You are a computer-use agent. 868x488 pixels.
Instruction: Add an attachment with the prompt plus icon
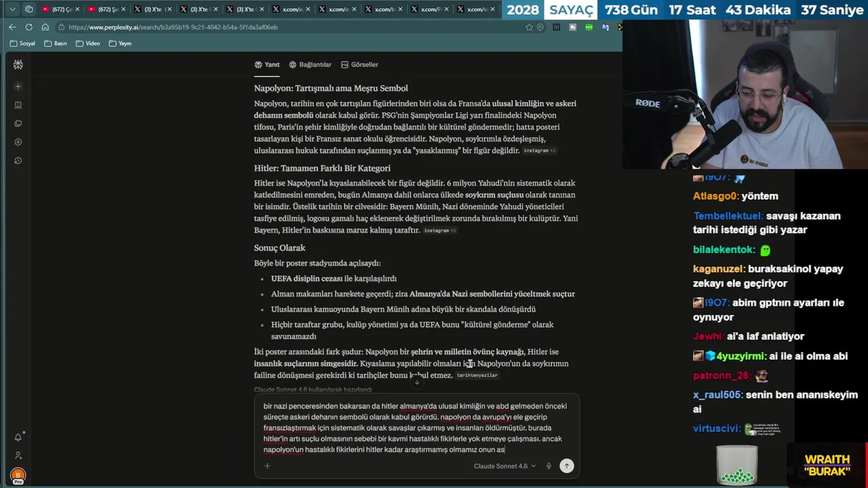(x=267, y=466)
